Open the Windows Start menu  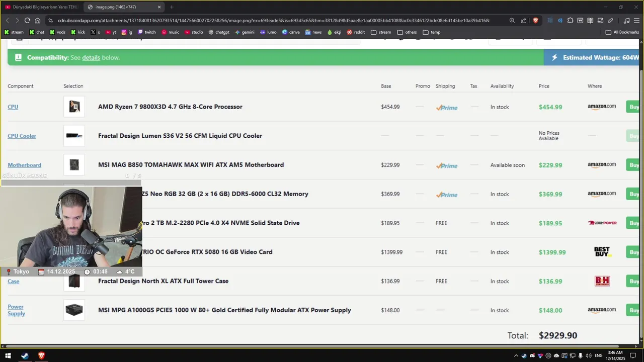(x=8, y=356)
